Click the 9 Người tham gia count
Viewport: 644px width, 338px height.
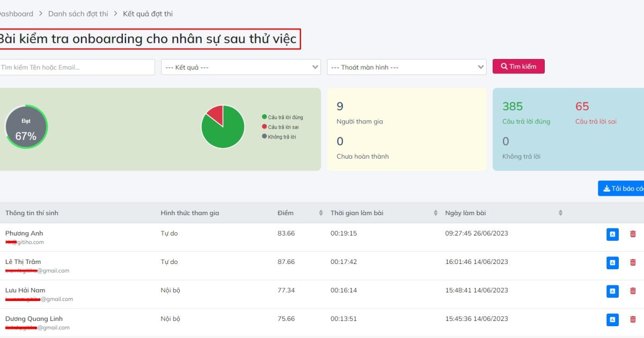pos(340,106)
